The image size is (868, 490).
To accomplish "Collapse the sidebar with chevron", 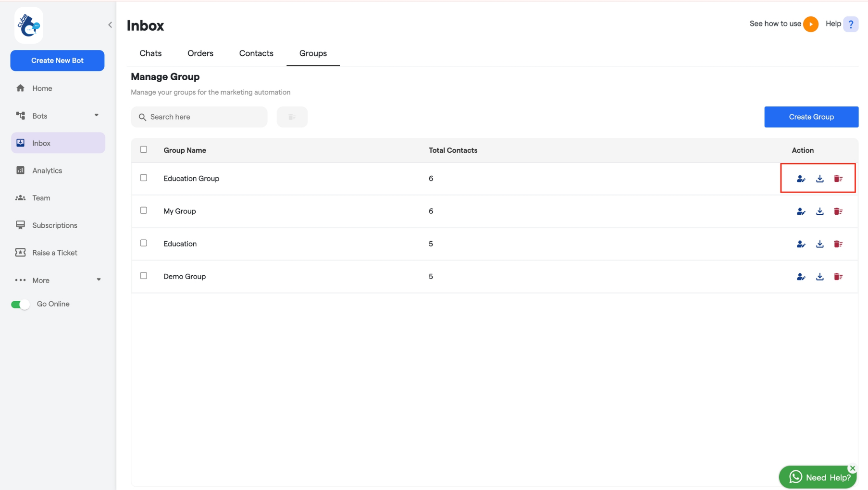I will [x=110, y=24].
